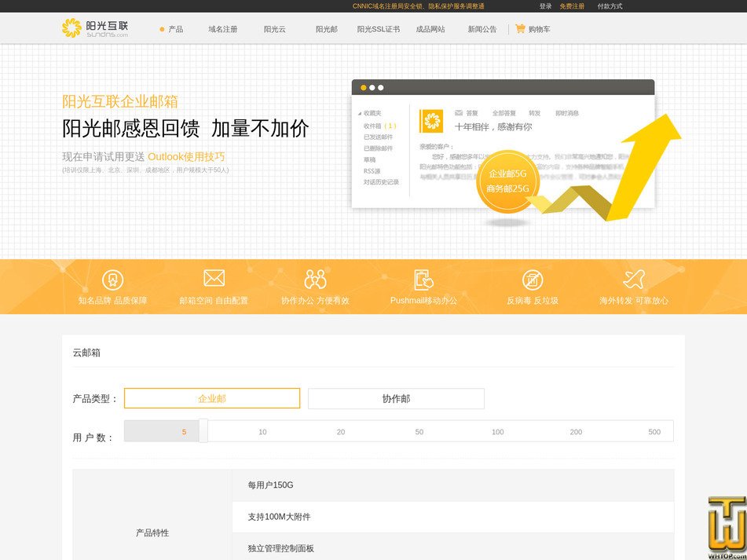This screenshot has width=747, height=560.
Task: Set user count to 50
Action: point(419,432)
